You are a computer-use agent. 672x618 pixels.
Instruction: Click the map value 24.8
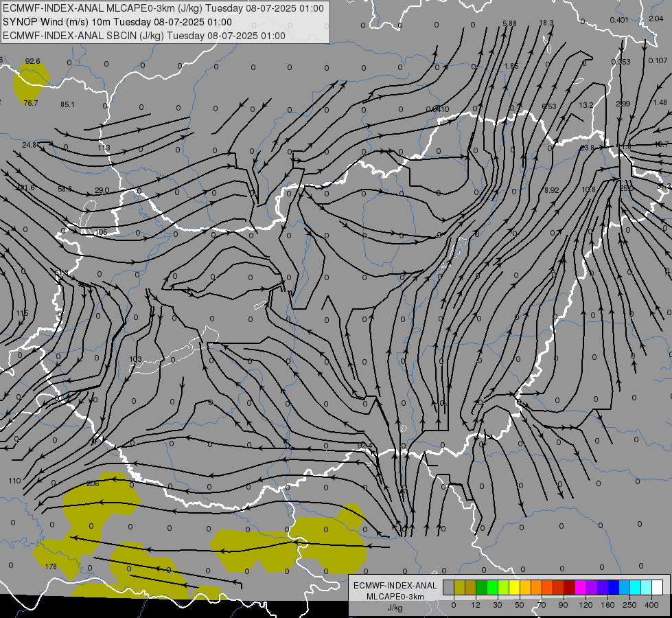tap(30, 145)
